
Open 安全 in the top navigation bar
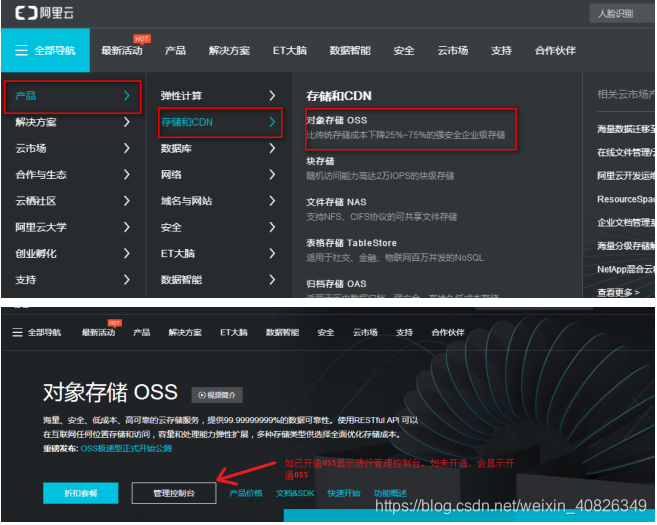pos(404,51)
